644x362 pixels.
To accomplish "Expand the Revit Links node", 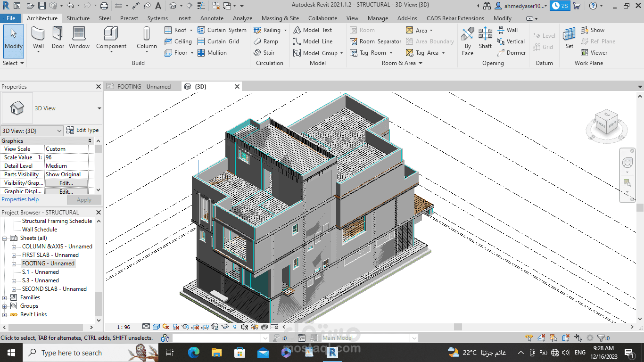I will pyautogui.click(x=5, y=315).
